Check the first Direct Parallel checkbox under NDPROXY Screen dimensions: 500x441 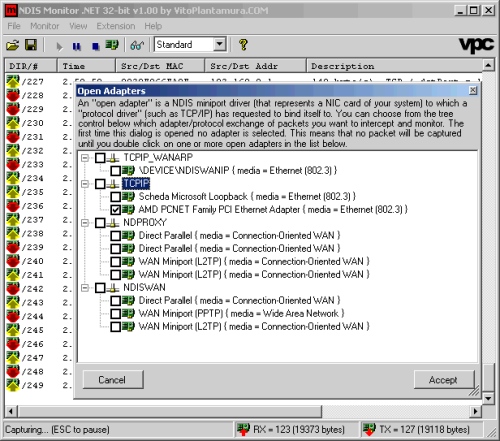116,236
